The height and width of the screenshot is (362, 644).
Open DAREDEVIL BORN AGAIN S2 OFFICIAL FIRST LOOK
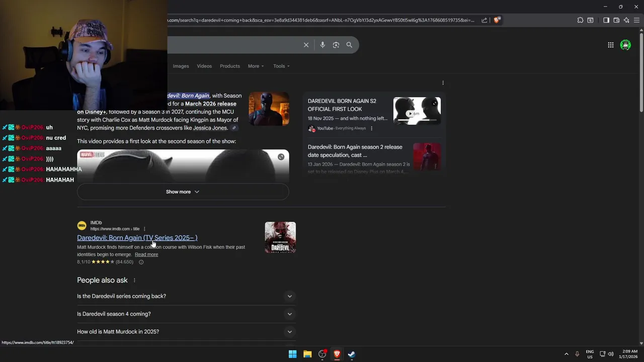tap(342, 105)
